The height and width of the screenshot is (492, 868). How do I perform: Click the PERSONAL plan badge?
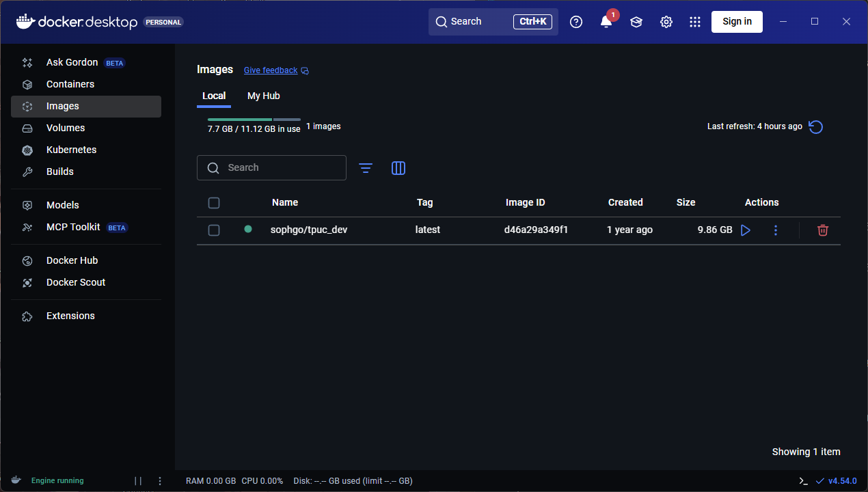[x=163, y=22]
